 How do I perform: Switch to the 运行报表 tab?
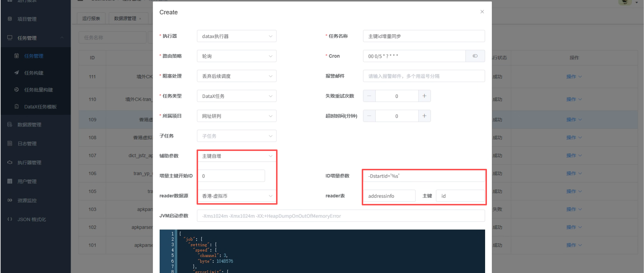[91, 18]
